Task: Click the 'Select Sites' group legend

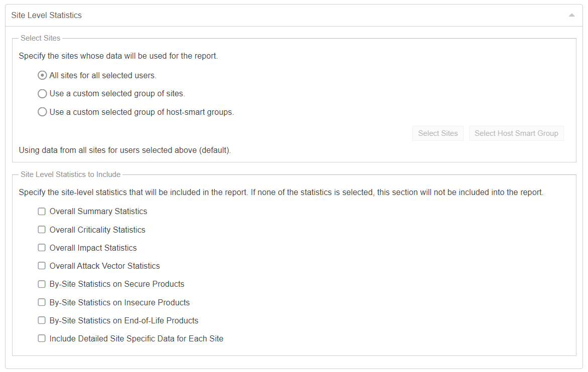Action: (41, 38)
